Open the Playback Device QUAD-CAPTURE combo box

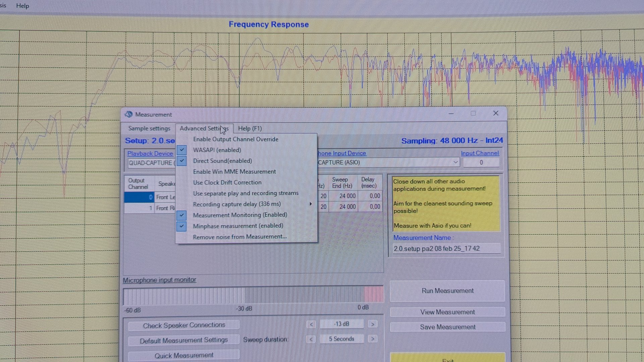(x=151, y=163)
